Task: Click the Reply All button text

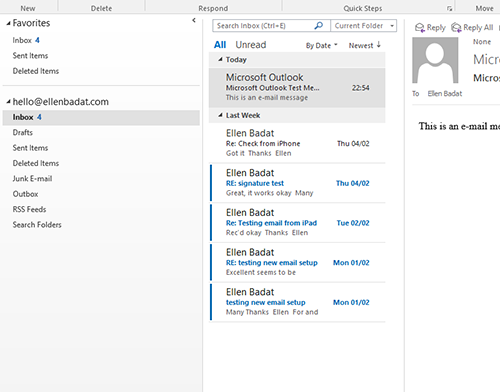Action: pos(478,28)
